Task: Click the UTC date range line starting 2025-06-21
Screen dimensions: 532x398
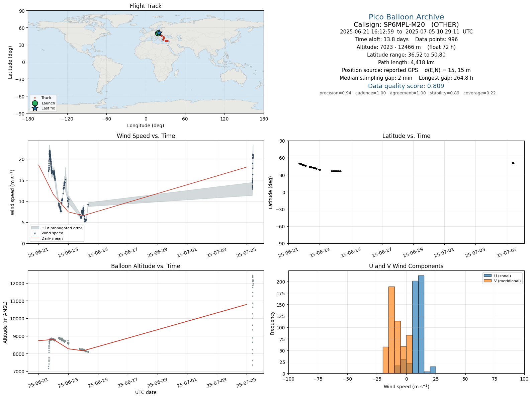Action: click(x=406, y=32)
